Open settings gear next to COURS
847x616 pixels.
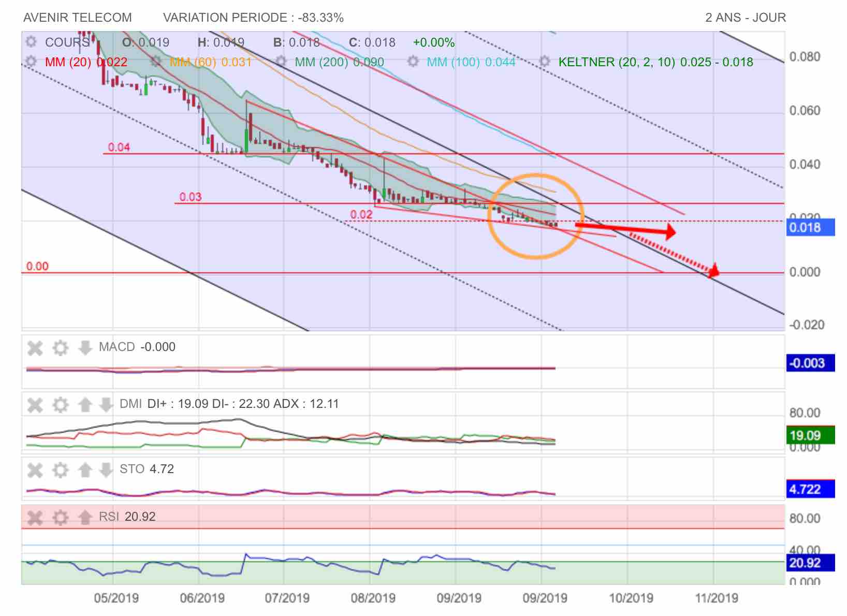(x=31, y=42)
